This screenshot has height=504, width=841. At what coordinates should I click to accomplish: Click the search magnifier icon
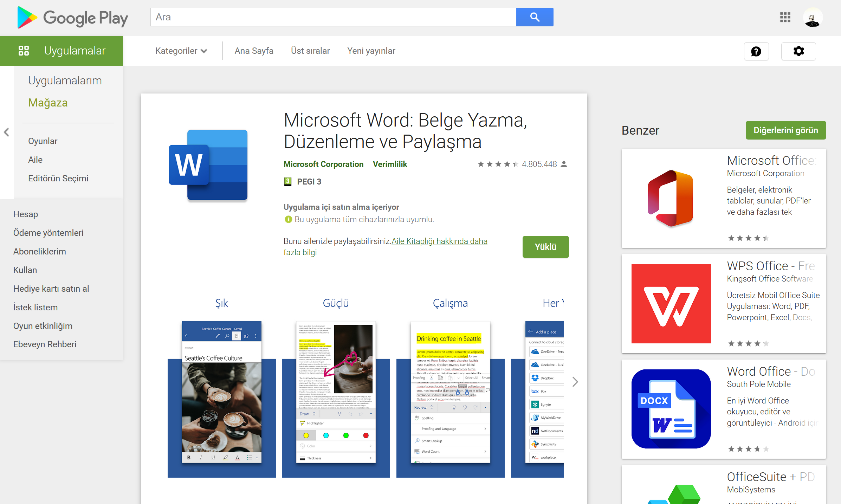pyautogui.click(x=535, y=17)
